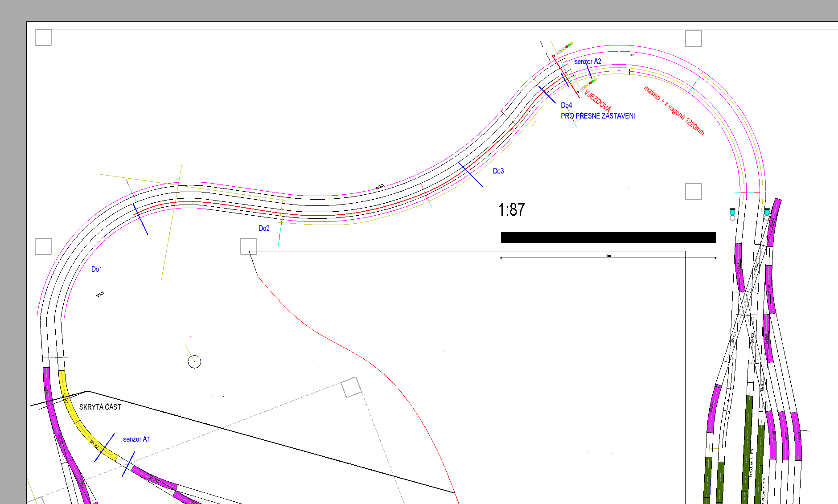Select the square marker above cyan signals

693,192
